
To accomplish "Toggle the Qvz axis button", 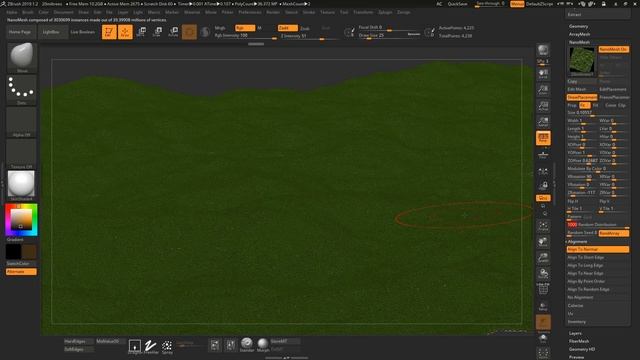I will pos(543,198).
